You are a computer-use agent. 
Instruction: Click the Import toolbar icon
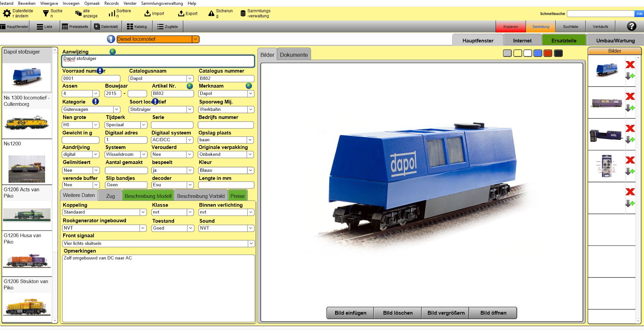click(147, 14)
